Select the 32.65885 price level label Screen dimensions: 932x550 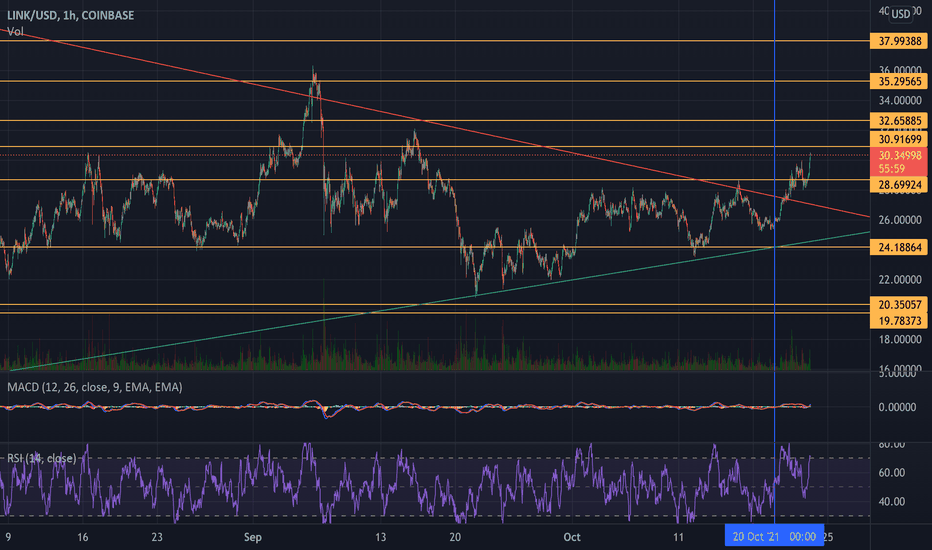tap(898, 121)
